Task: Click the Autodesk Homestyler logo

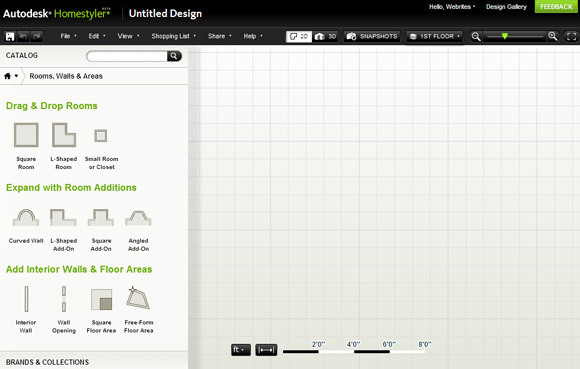Action: [57, 14]
